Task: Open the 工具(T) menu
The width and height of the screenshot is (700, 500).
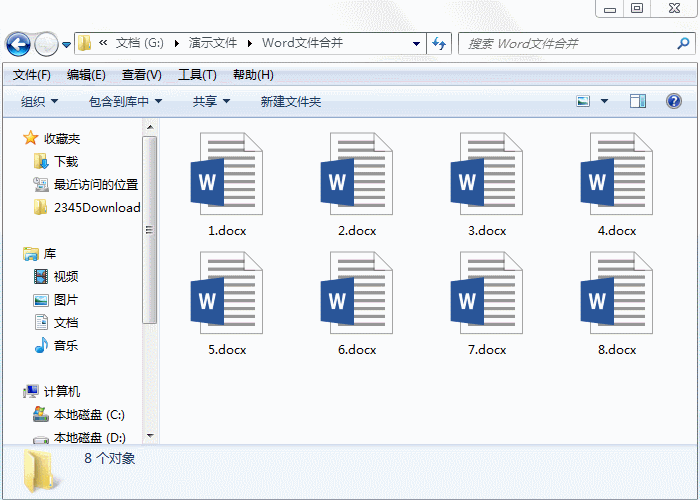Action: coord(197,75)
